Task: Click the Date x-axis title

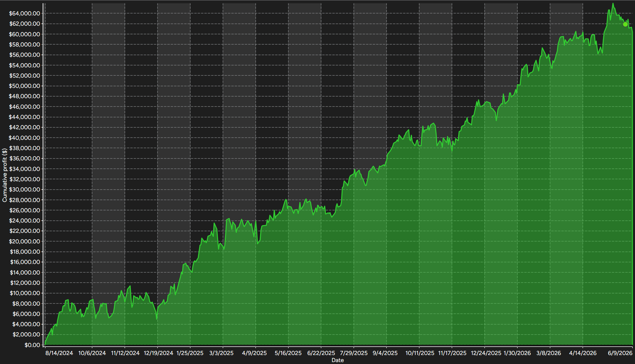Action: (x=338, y=360)
